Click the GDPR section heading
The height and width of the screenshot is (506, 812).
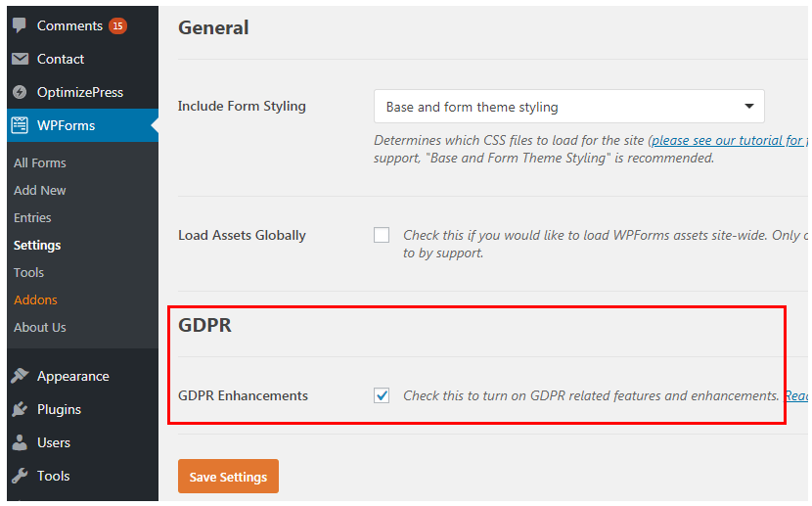205,325
